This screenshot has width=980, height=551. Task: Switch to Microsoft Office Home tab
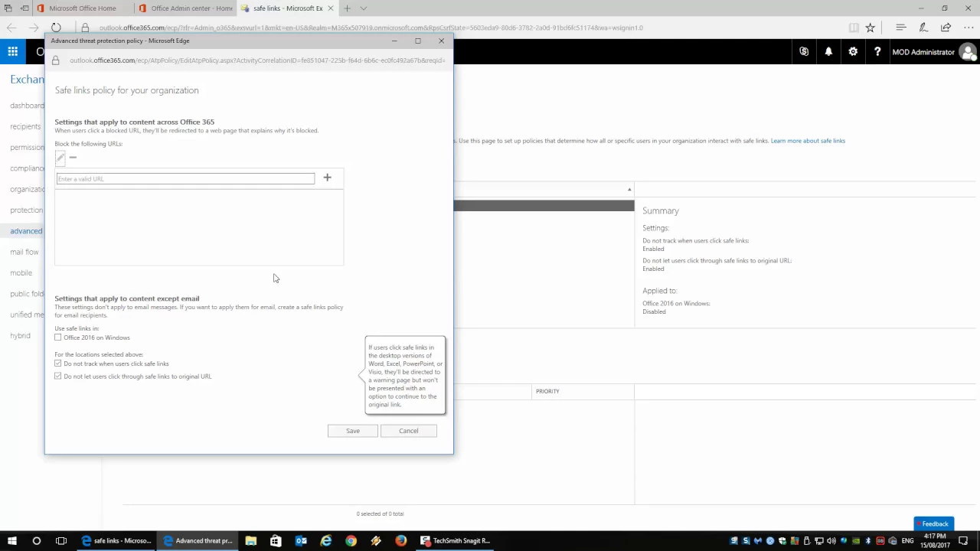(x=82, y=8)
